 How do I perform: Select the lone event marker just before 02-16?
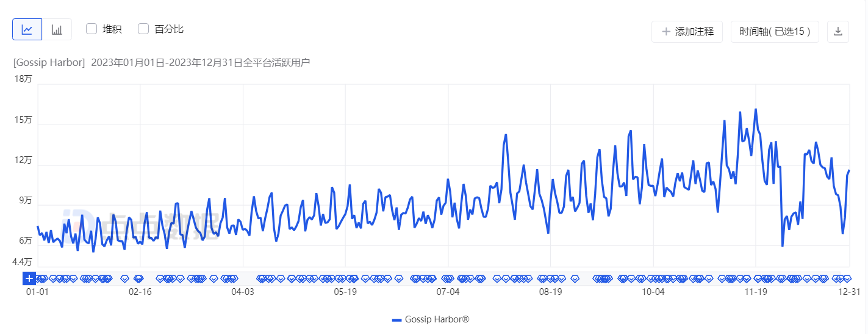coord(125,278)
